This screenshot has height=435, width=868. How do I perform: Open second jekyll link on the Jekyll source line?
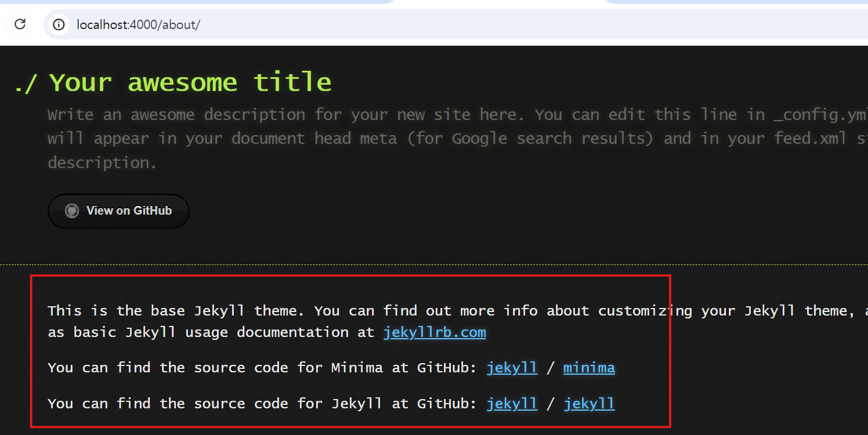[x=589, y=404]
